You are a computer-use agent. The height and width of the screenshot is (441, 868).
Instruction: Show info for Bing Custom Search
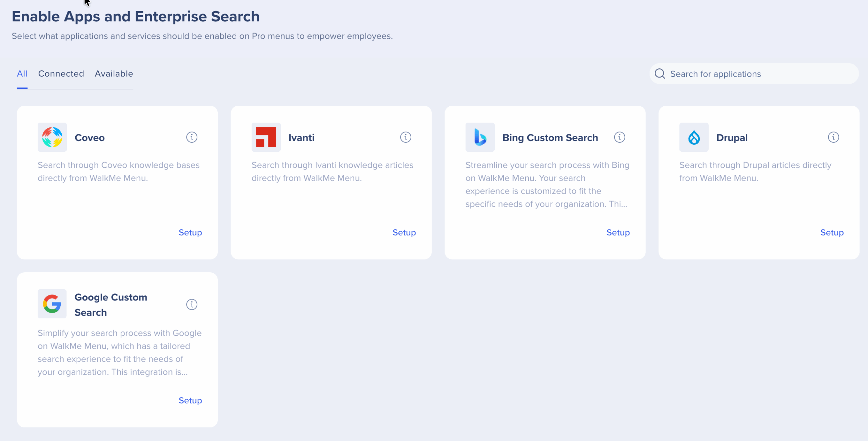tap(619, 137)
